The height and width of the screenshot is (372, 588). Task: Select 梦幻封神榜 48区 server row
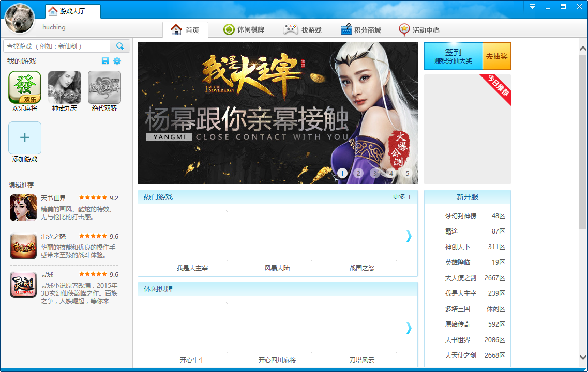click(x=475, y=216)
